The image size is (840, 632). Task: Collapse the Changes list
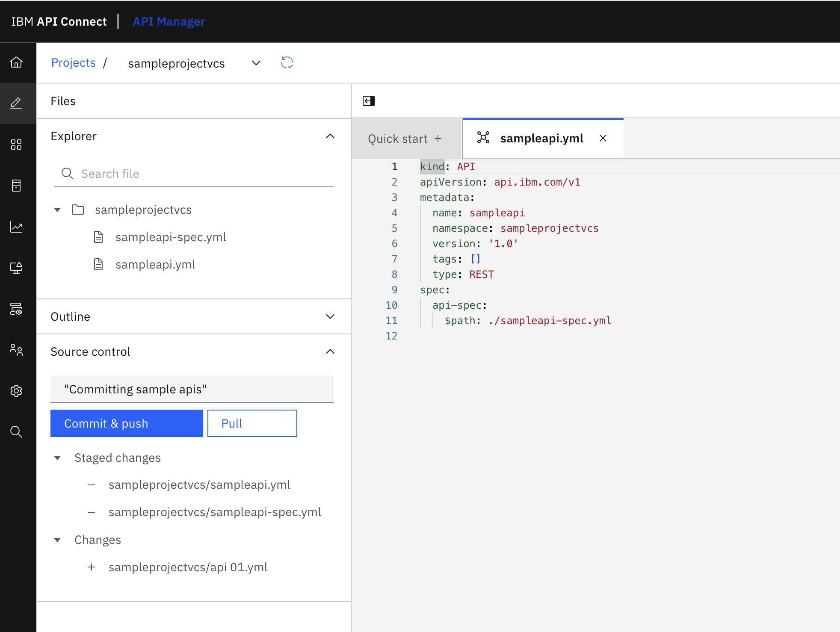click(x=57, y=540)
